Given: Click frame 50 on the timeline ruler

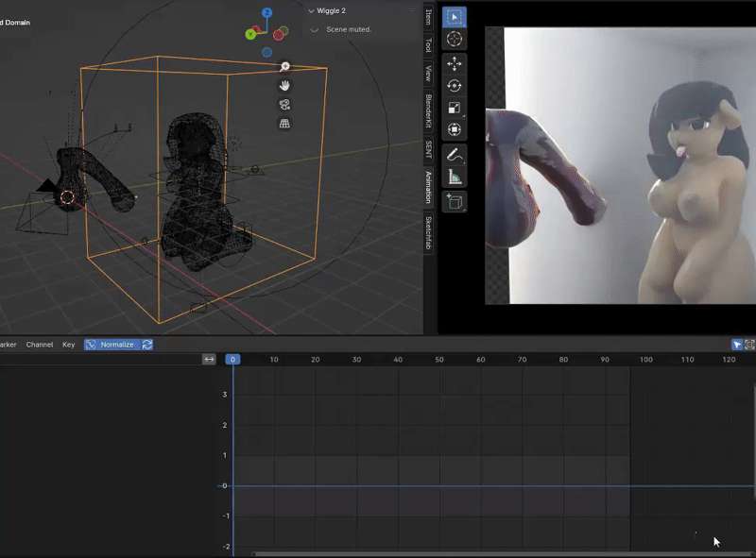Looking at the screenshot, I should point(439,360).
